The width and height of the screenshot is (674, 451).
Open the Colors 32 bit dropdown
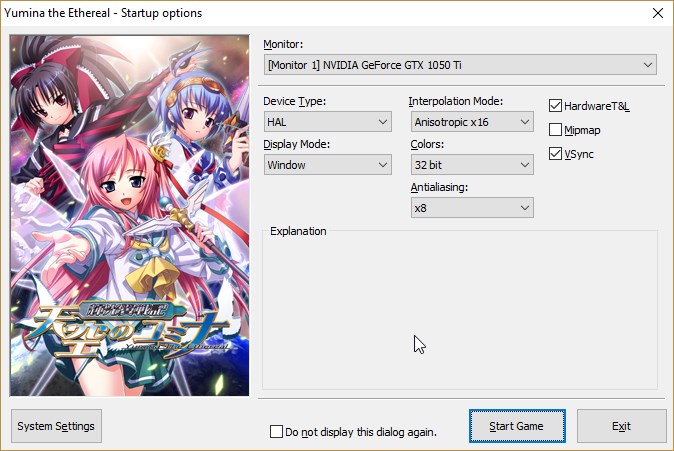pyautogui.click(x=472, y=165)
